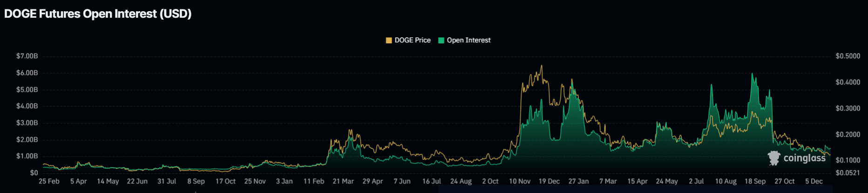Click the 2 Jul x-axis label
Viewport: 868px width, 193px height.
tap(697, 181)
